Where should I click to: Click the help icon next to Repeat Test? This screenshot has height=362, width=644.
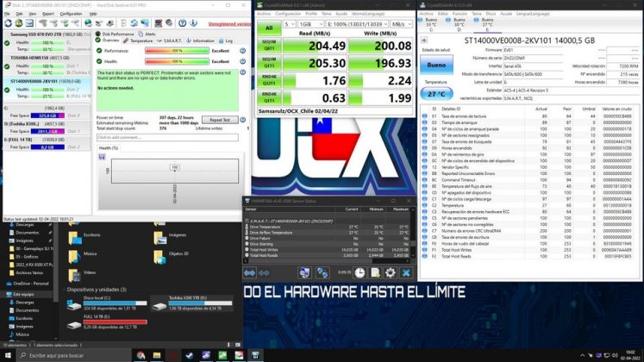click(243, 120)
